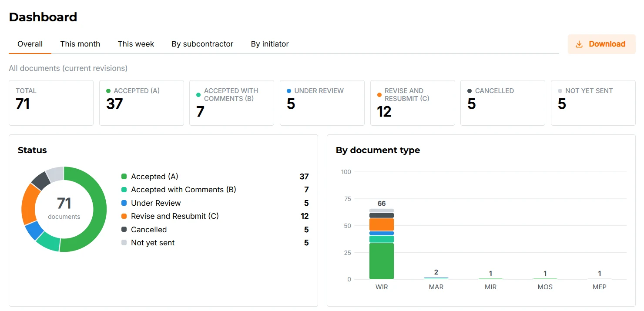Select the TOTAL 71 summary card
Viewport: 644px width, 311px height.
[x=51, y=103]
